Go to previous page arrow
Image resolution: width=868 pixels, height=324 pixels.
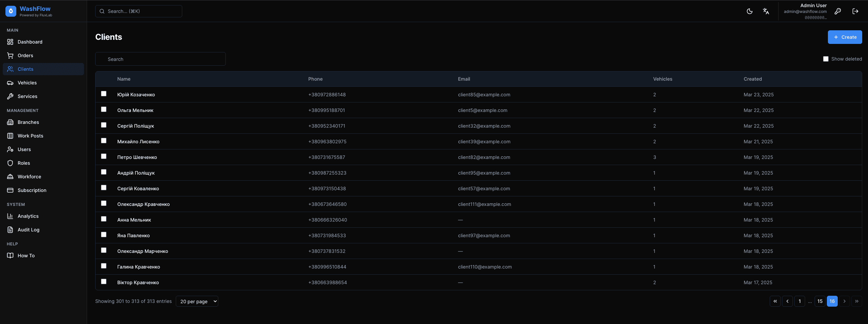(787, 301)
